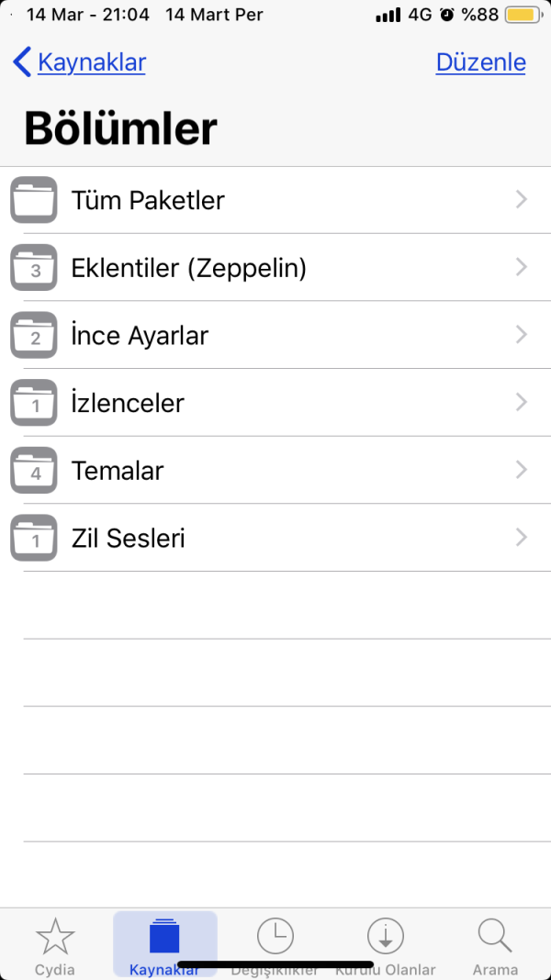This screenshot has height=980, width=551.
Task: Expand Eklentiler (Zeppelin) chevron arrow
Action: click(x=522, y=268)
